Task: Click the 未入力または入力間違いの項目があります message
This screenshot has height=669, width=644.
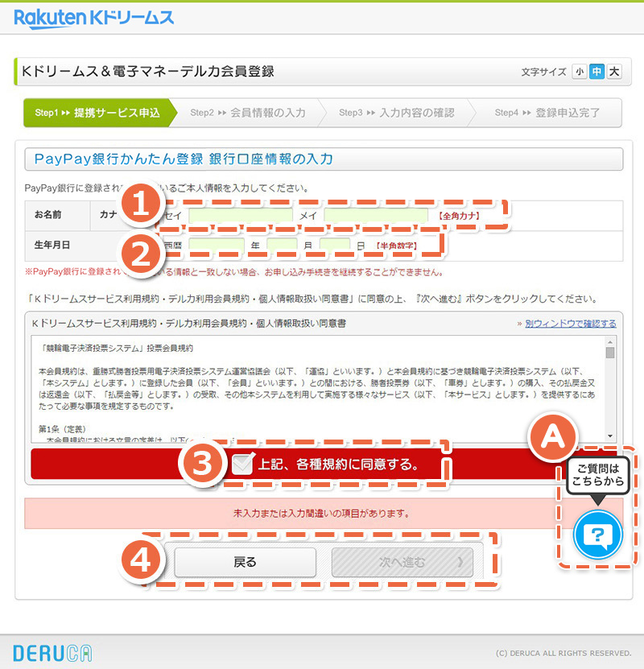Action: 321,514
